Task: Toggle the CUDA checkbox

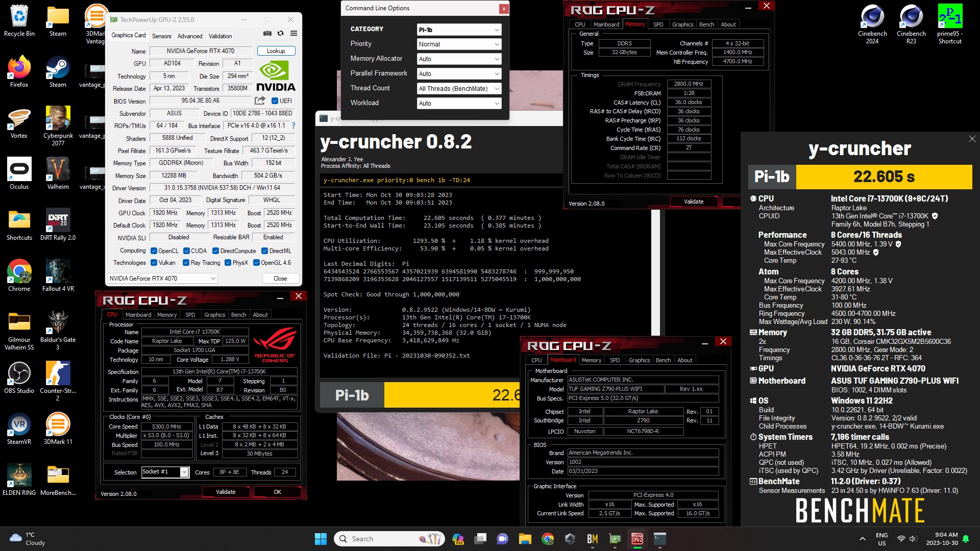Action: pos(186,251)
